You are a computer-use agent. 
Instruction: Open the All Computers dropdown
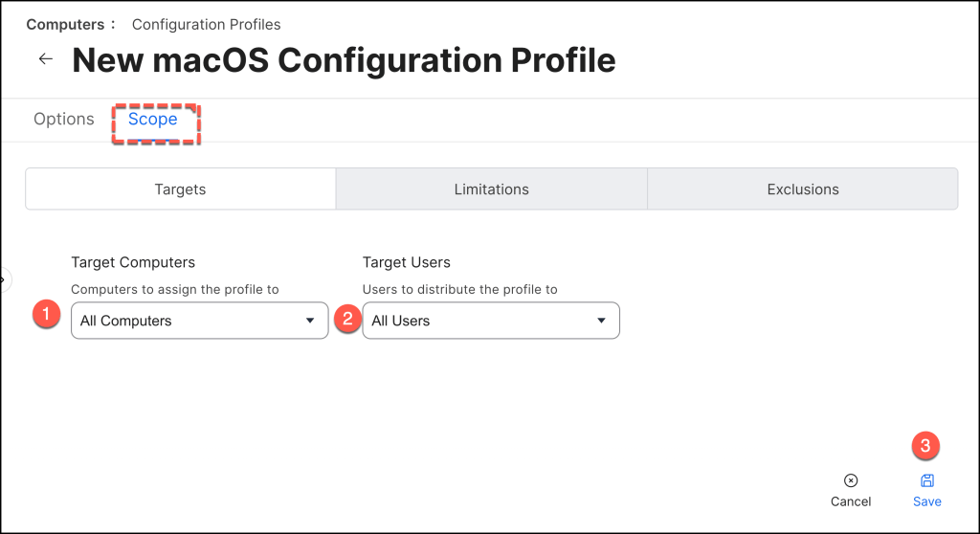pos(199,321)
